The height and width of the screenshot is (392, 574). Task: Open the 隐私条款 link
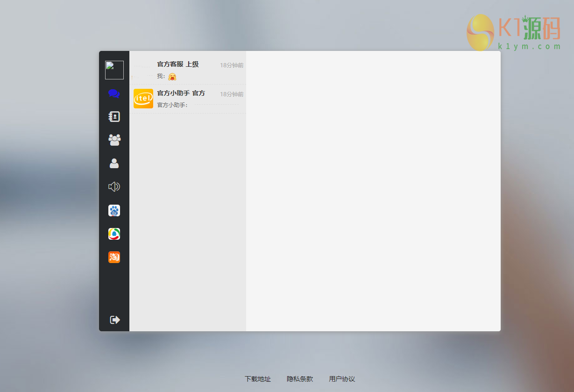pyautogui.click(x=300, y=379)
